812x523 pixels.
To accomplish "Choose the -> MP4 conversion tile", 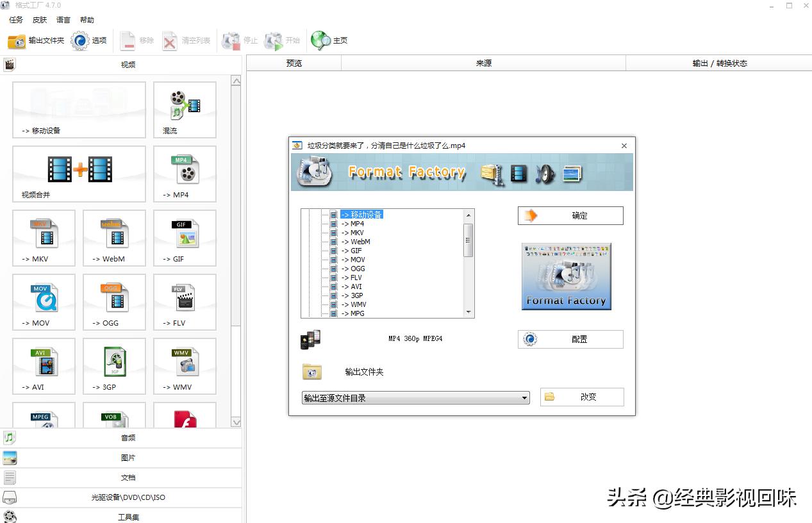I will (x=185, y=174).
